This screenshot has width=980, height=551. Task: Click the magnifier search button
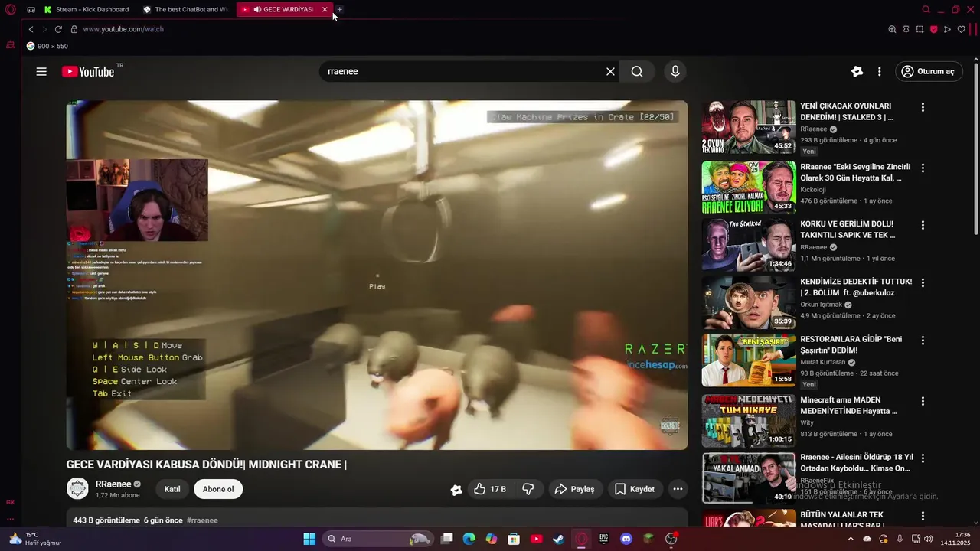[637, 71]
